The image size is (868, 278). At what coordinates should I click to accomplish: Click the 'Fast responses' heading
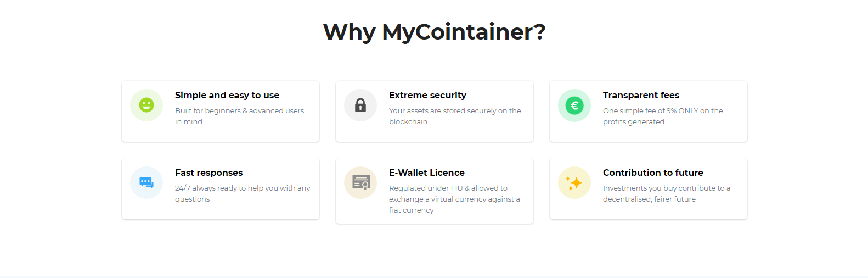[209, 173]
